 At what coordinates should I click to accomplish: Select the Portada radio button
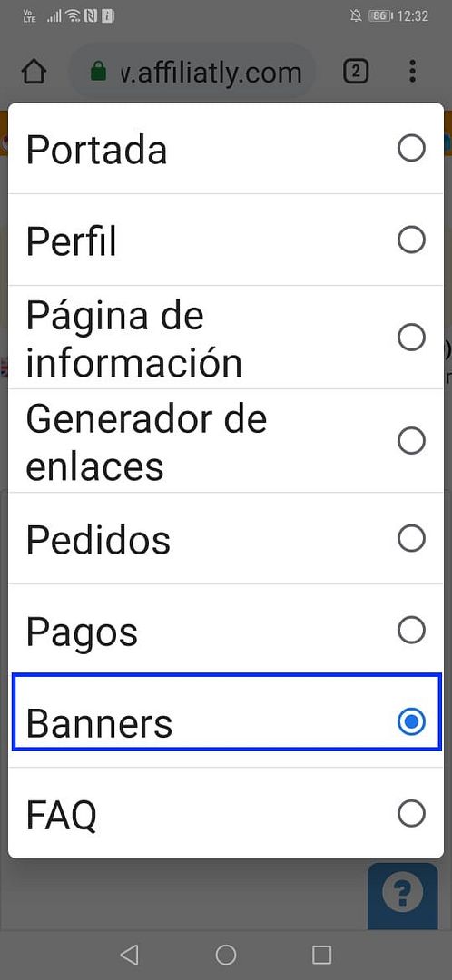pyautogui.click(x=411, y=149)
